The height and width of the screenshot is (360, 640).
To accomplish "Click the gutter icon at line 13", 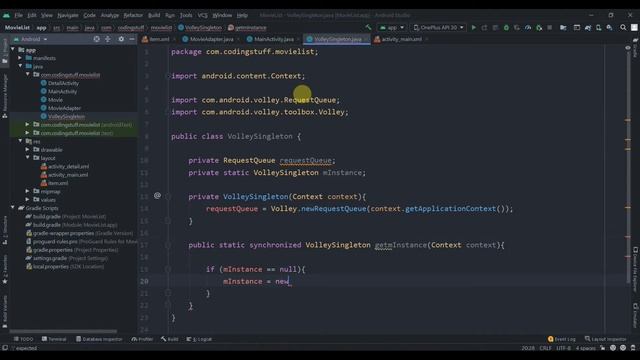I will point(157,196).
